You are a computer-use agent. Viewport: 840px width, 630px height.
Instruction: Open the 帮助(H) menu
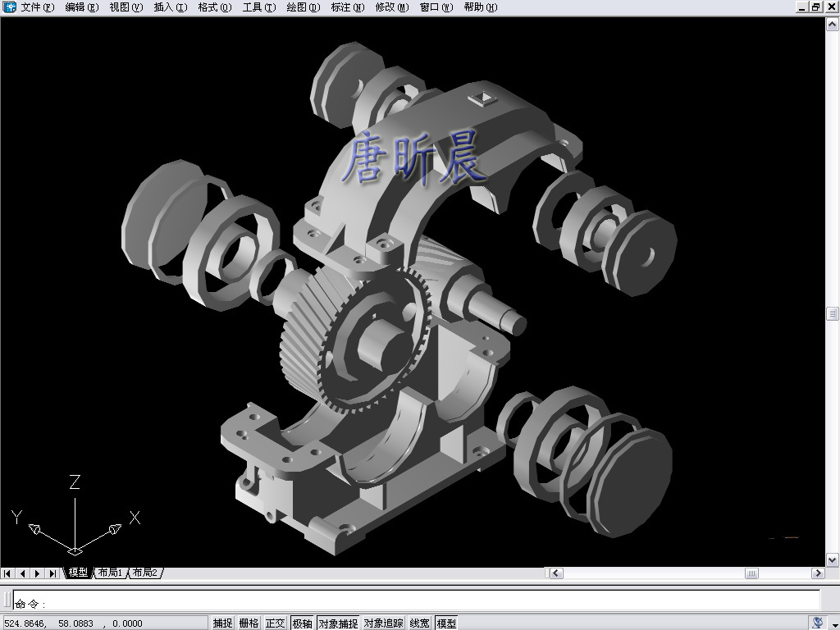click(481, 7)
